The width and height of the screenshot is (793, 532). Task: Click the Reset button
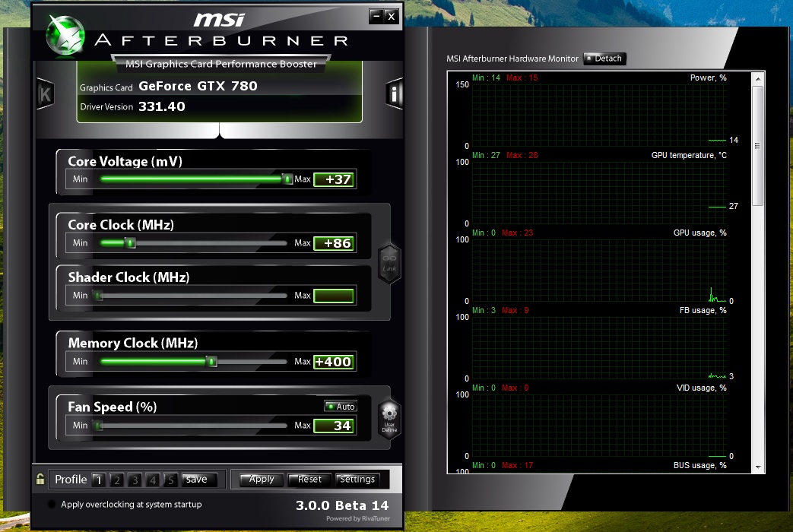point(309,479)
